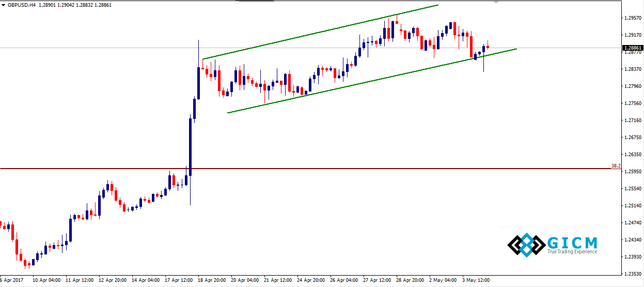Click the 1.25950 price axis label
The image size is (644, 287).
coord(633,172)
